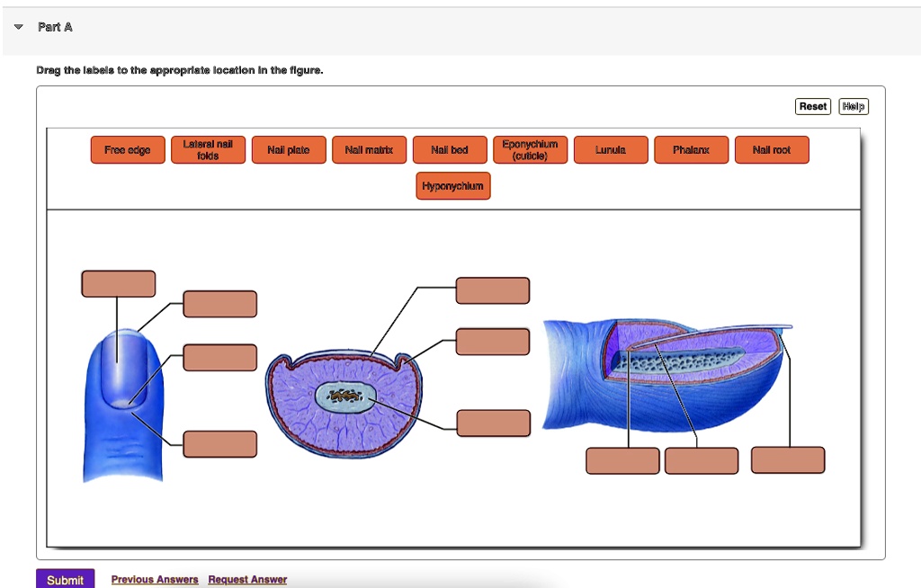Collapse the Part A section

click(x=16, y=26)
